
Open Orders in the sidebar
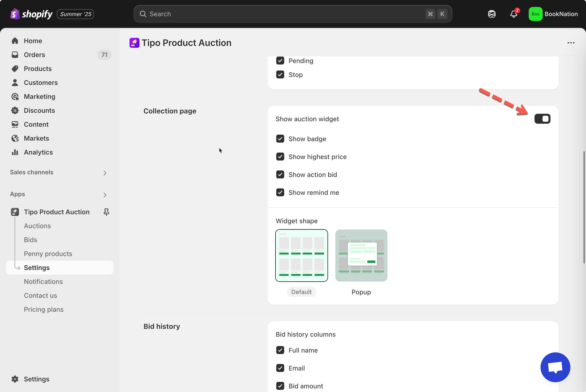pyautogui.click(x=34, y=55)
